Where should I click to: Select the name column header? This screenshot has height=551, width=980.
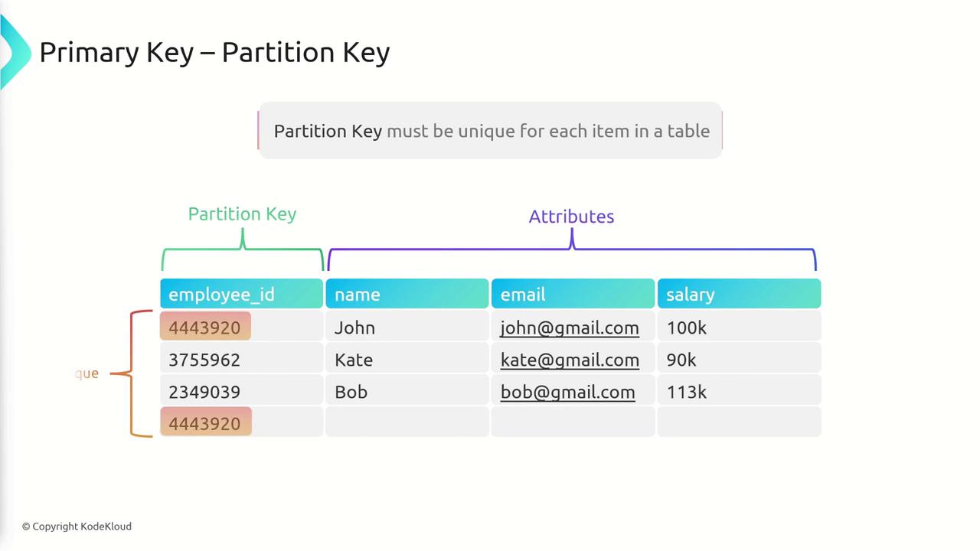pyautogui.click(x=407, y=295)
